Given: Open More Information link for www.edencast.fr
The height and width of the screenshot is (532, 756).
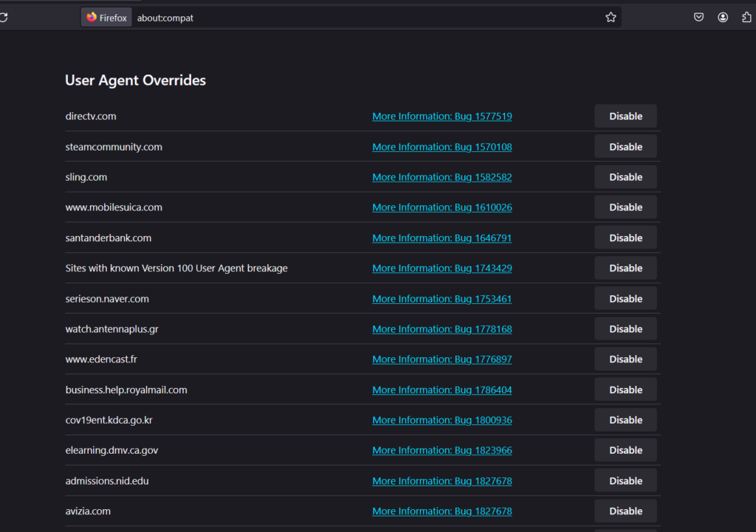Looking at the screenshot, I should 441,359.
